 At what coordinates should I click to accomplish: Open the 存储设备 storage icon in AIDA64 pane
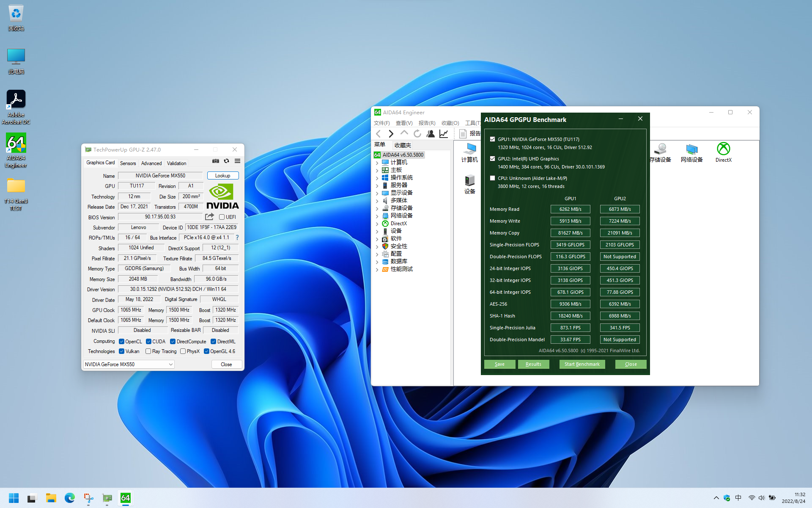660,153
